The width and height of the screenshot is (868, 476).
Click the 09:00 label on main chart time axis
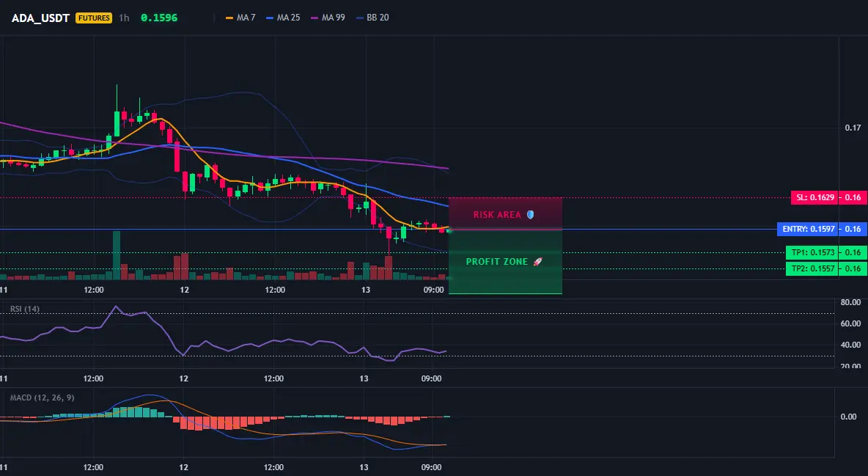(433, 290)
